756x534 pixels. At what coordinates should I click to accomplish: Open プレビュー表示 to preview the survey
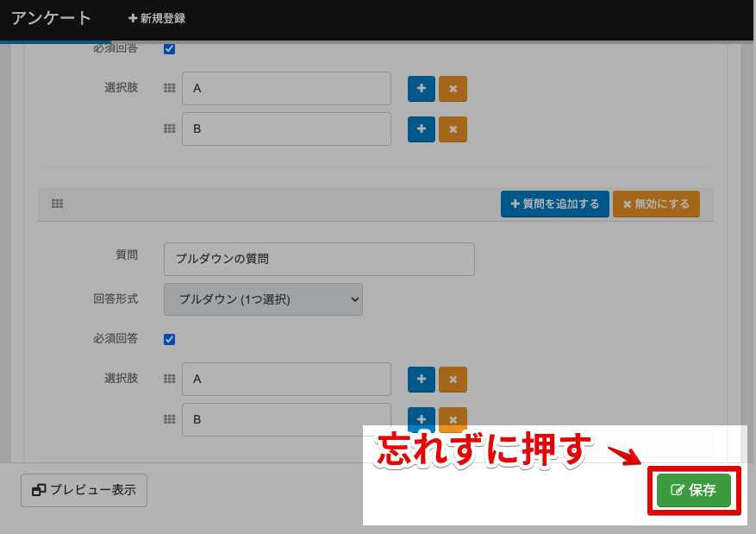coord(84,490)
